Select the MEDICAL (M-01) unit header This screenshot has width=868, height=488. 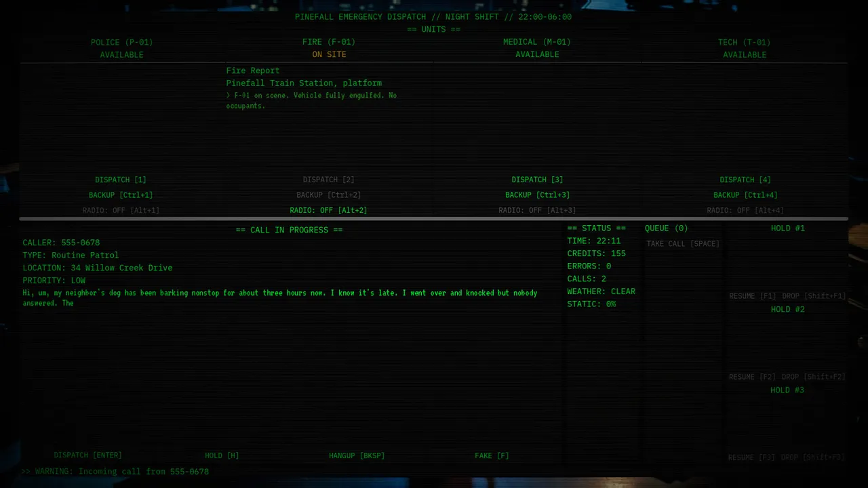coord(537,42)
